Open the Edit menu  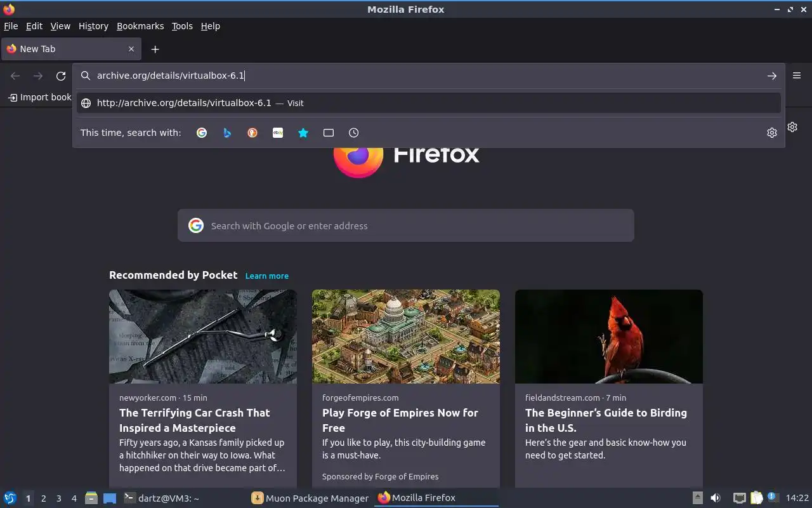click(x=34, y=26)
